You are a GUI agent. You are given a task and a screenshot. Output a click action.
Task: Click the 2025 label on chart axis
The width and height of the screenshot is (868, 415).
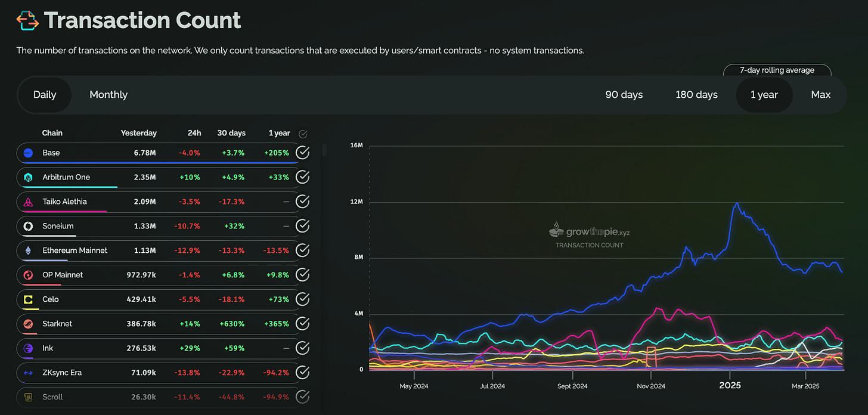coord(730,386)
